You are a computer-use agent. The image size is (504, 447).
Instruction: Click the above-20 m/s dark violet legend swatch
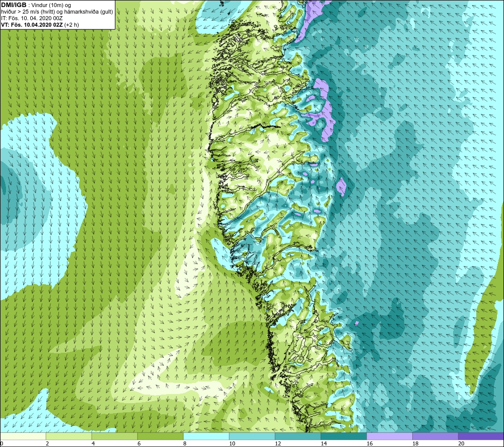[481, 436]
